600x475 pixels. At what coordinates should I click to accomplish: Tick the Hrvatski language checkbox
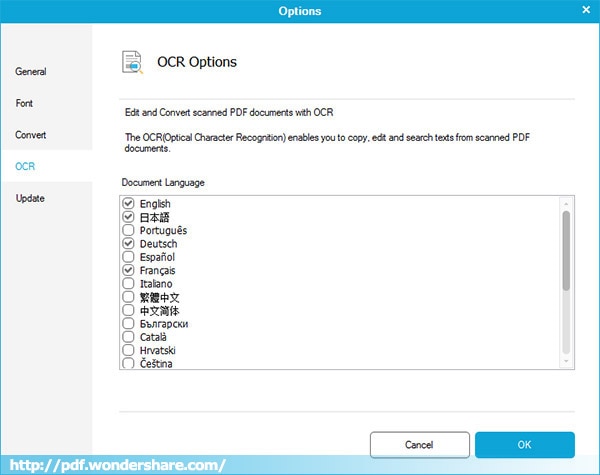click(128, 350)
